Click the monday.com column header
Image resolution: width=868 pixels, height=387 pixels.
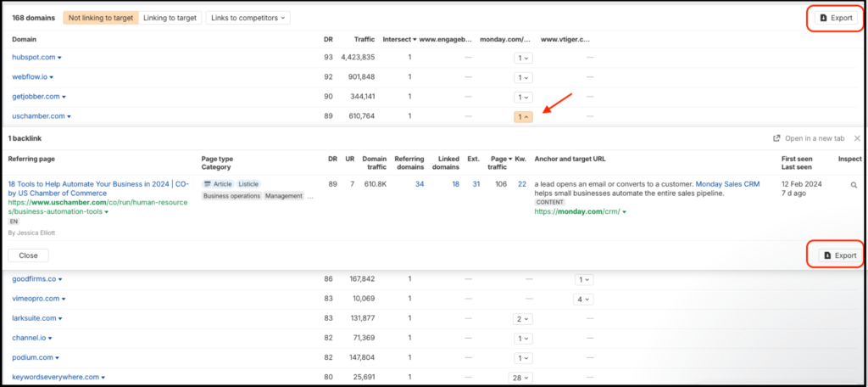pyautogui.click(x=505, y=39)
